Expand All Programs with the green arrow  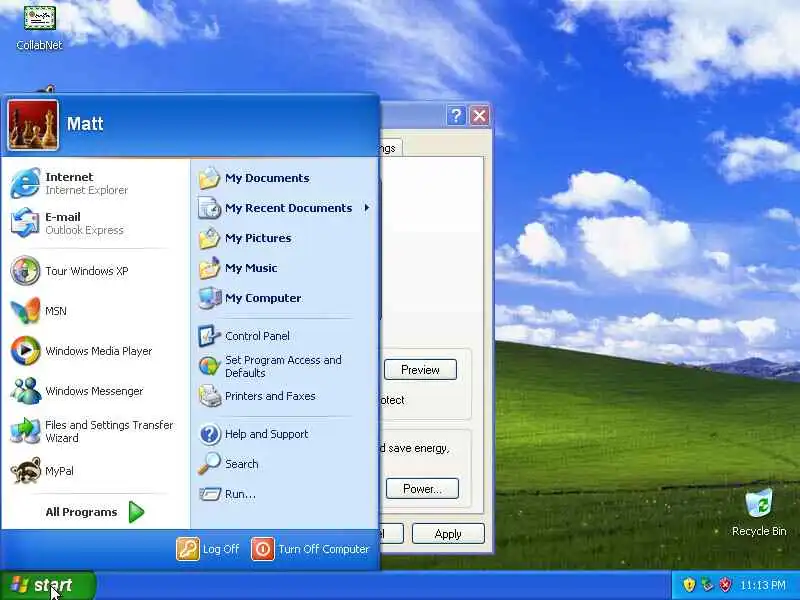tap(136, 512)
